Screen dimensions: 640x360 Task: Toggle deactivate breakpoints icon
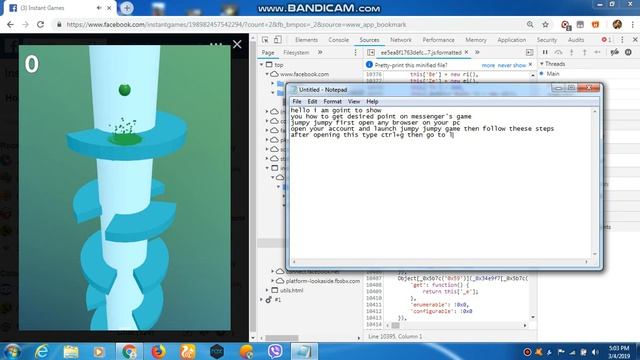coord(615,52)
